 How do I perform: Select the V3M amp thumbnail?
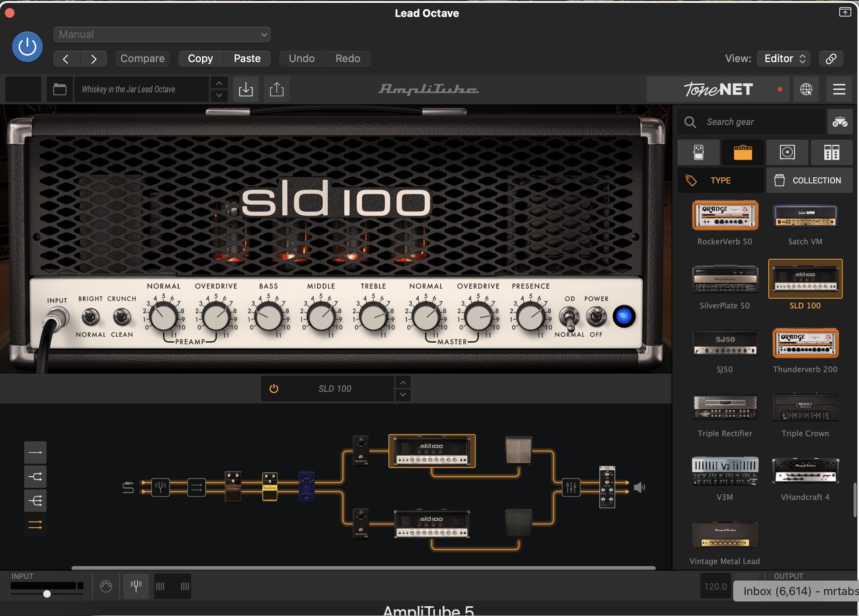point(725,471)
